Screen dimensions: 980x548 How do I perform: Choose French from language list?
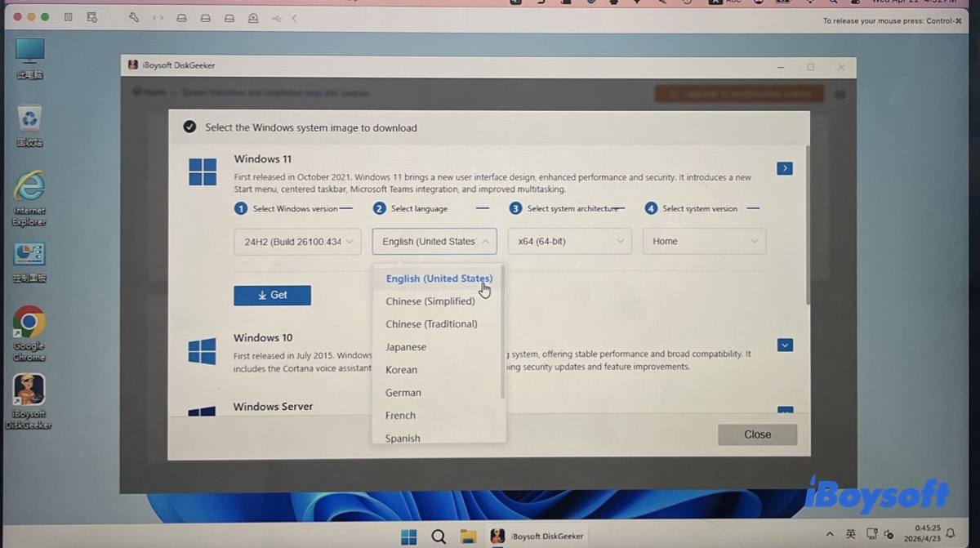coord(400,416)
